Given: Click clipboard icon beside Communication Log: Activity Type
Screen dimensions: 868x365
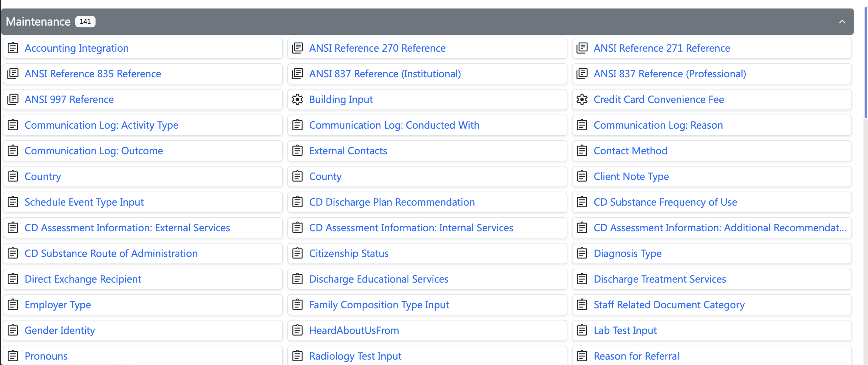Looking at the screenshot, I should click(x=13, y=125).
